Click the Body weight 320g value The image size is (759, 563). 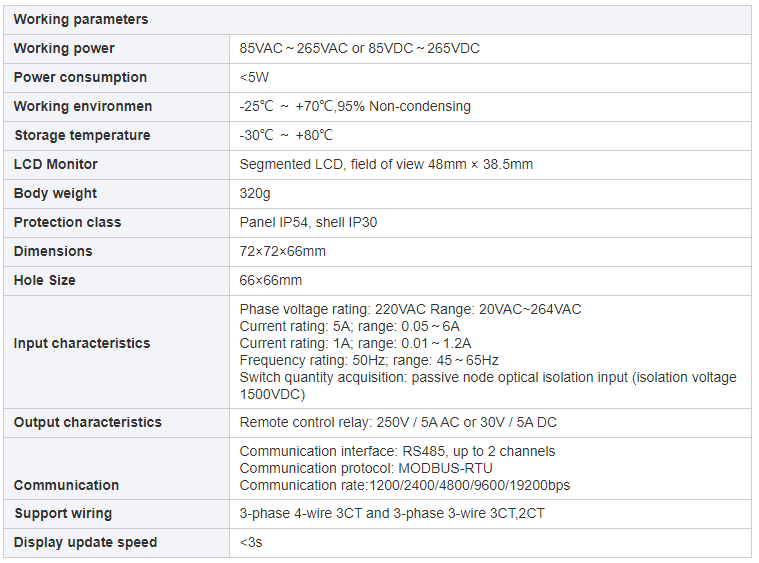coord(255,193)
